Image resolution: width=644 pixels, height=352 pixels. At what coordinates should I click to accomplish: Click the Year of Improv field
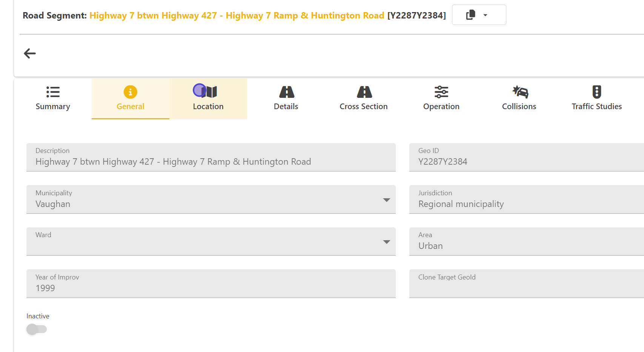point(211,288)
